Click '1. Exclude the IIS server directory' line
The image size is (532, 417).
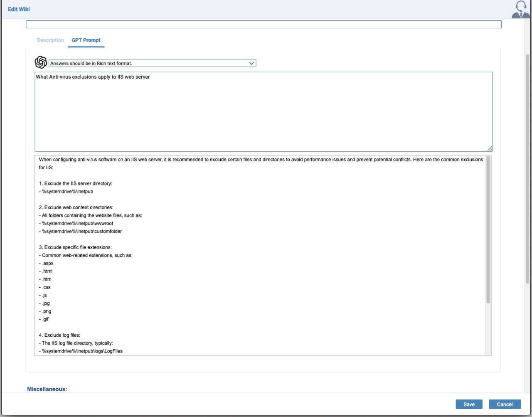tap(76, 183)
